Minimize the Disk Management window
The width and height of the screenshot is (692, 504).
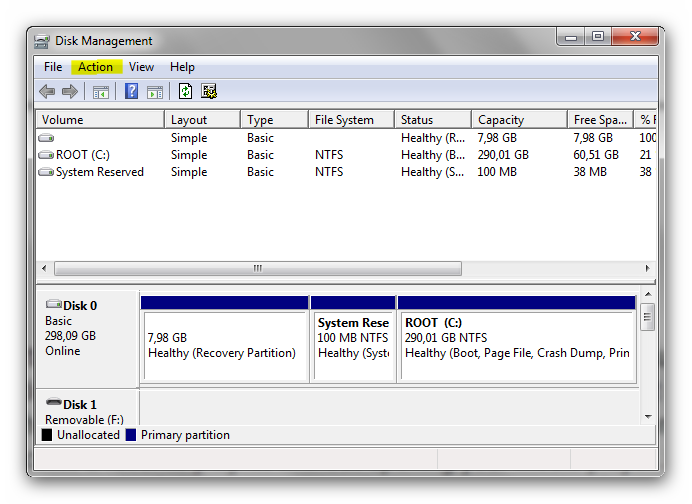[x=571, y=37]
